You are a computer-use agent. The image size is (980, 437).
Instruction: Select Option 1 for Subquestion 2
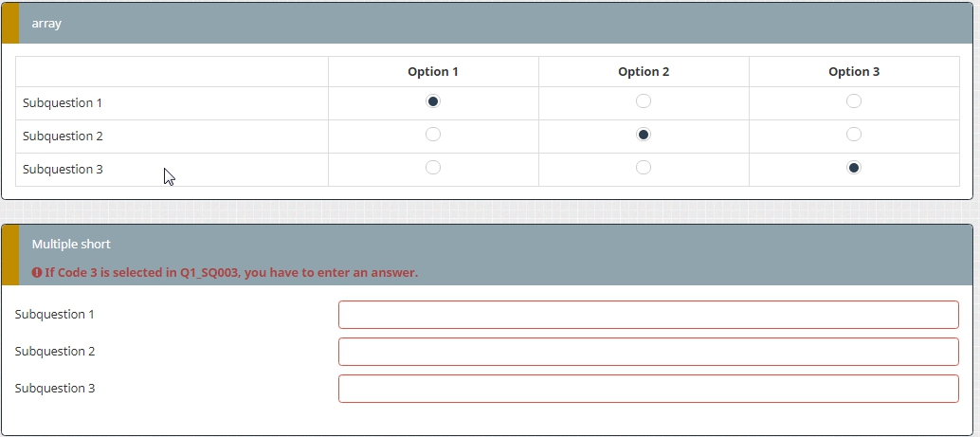[x=433, y=135]
